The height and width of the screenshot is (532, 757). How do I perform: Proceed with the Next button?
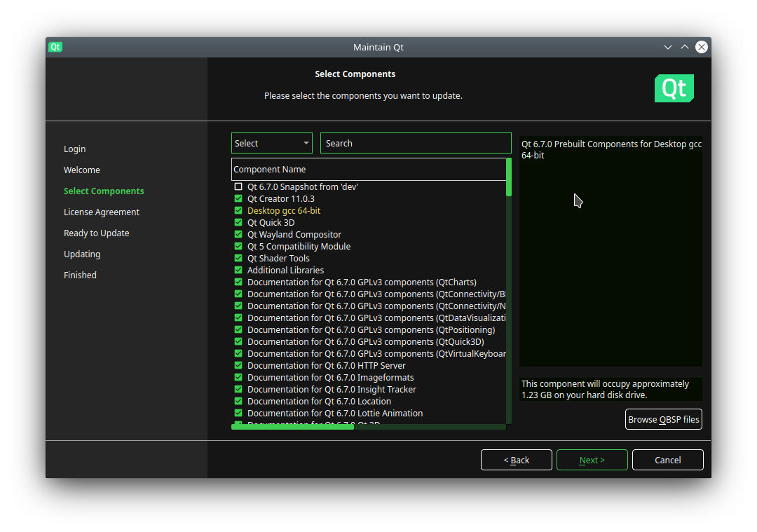[592, 460]
